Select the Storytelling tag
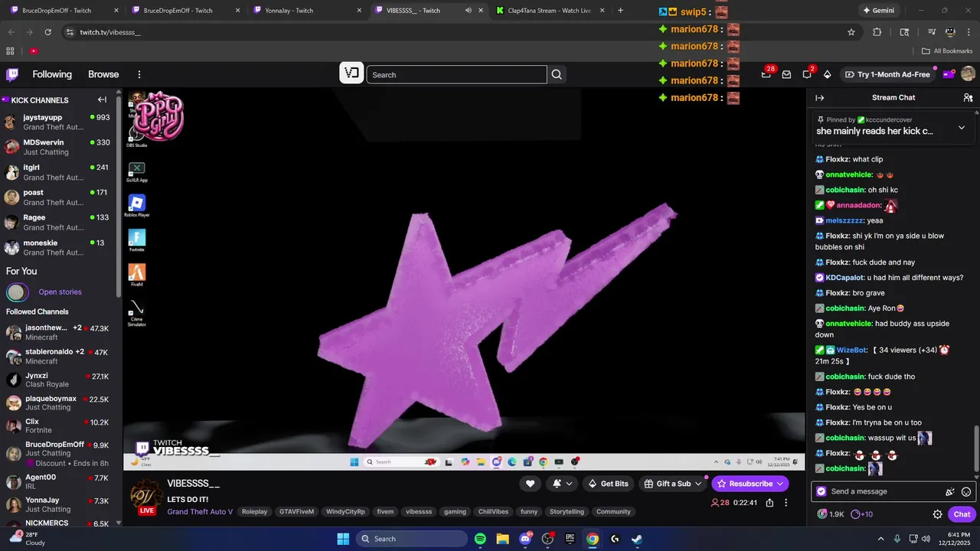 pos(567,512)
